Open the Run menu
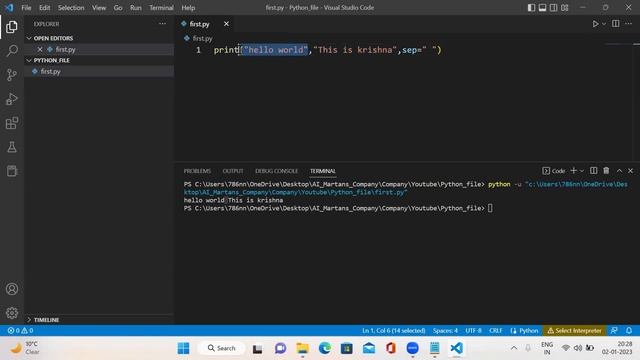640x360 pixels. coord(136,8)
